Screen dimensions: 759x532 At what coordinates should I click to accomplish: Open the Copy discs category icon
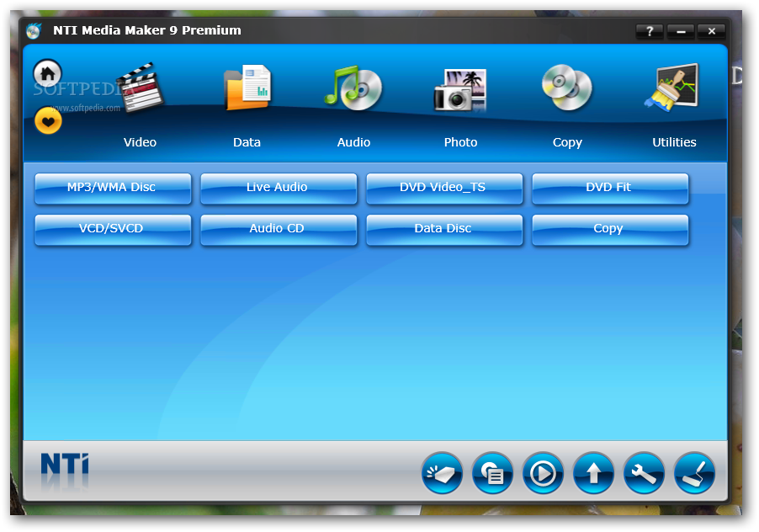(x=567, y=88)
